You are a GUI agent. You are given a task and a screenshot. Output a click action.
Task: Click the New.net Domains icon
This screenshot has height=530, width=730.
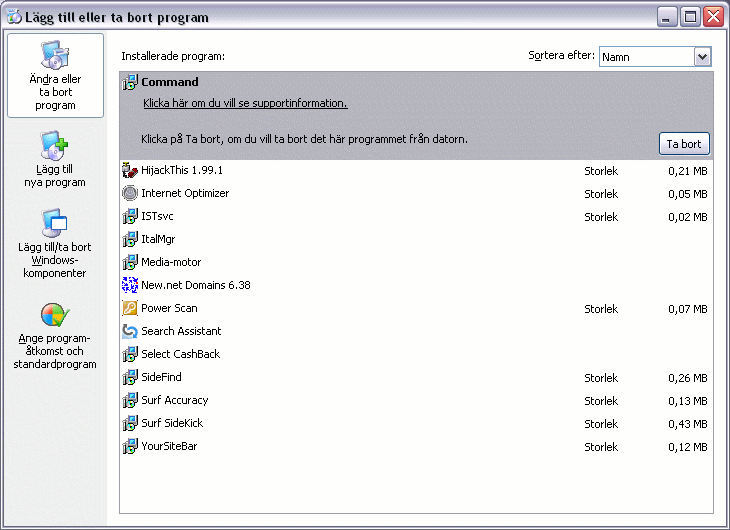point(130,285)
